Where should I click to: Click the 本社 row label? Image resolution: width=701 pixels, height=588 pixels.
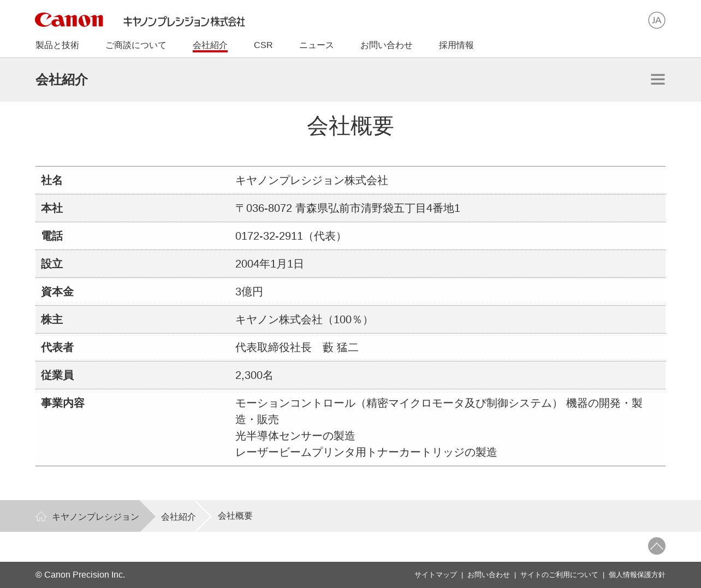coord(52,208)
